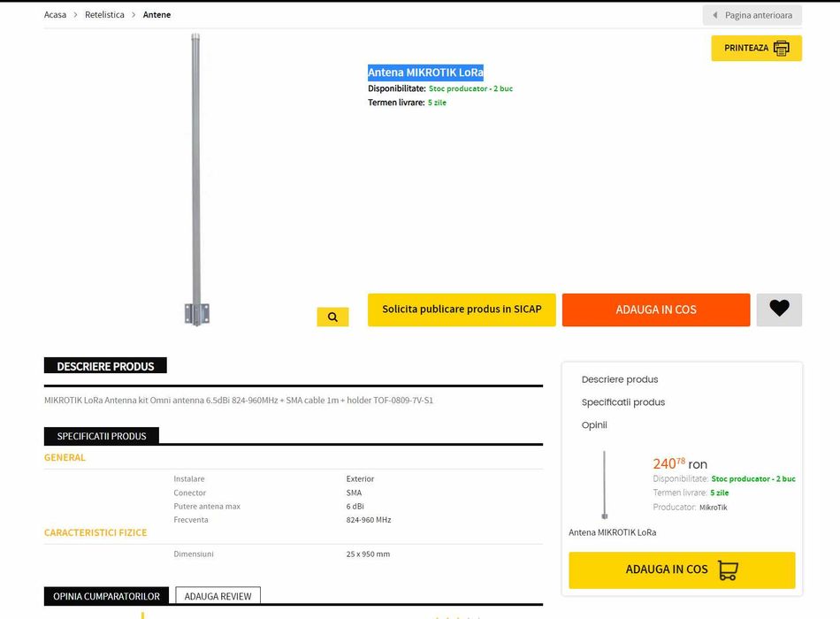This screenshot has width=840, height=619.
Task: Click the 240.78 ron price text
Action: click(680, 463)
